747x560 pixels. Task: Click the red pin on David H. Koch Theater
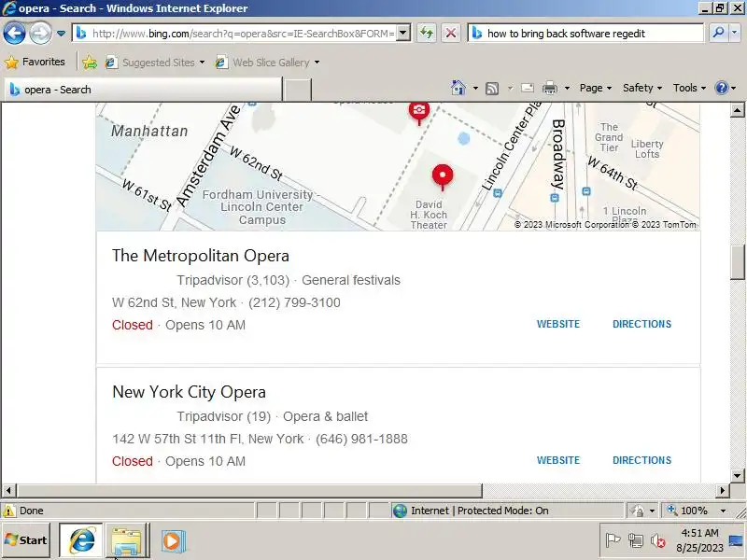pos(443,177)
